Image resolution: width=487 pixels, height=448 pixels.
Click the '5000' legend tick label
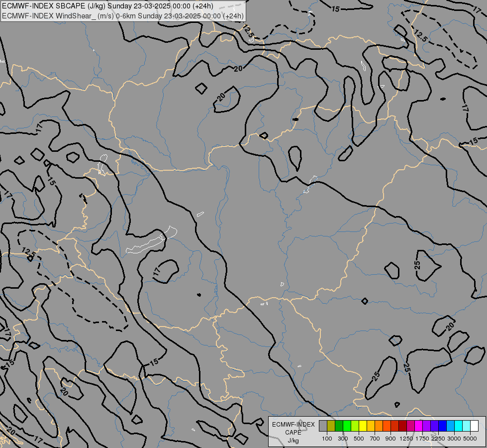click(x=470, y=439)
